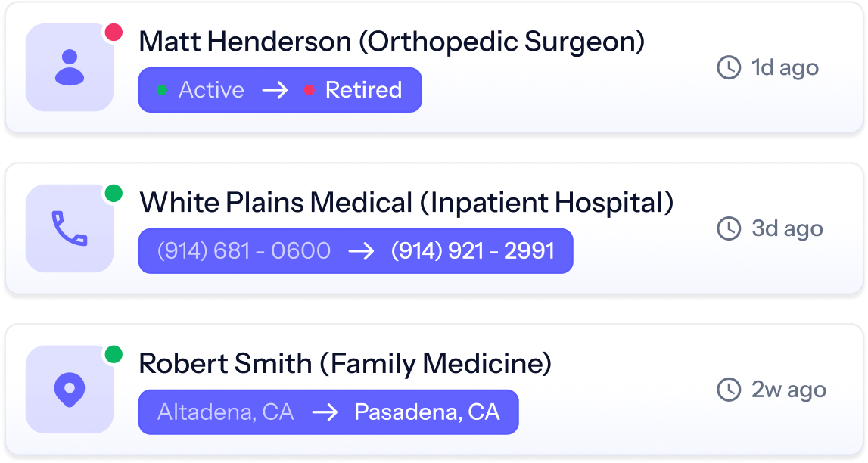Viewport: 868px width, 463px height.
Task: Click the person icon beside Matt Henderson
Action: click(70, 67)
